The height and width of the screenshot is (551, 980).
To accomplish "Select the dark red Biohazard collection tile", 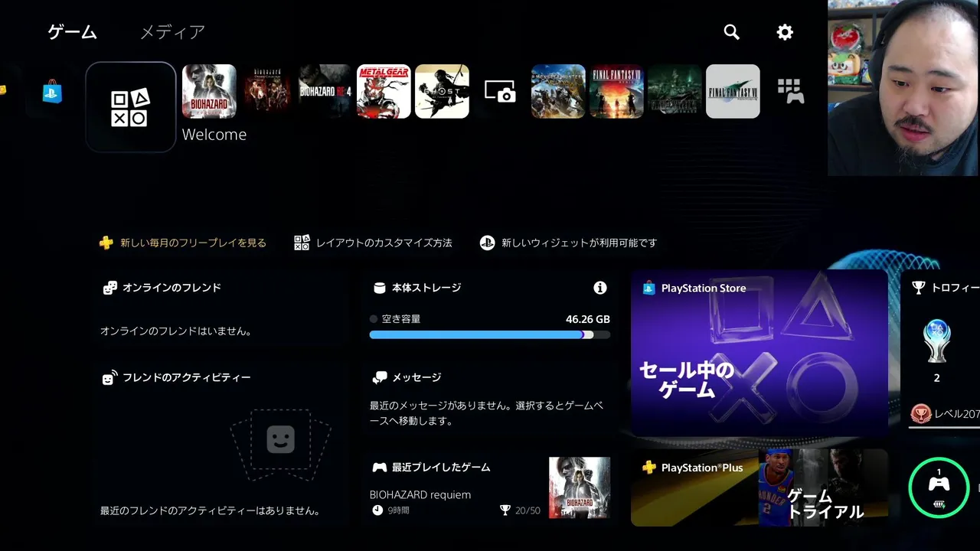I will (x=267, y=91).
